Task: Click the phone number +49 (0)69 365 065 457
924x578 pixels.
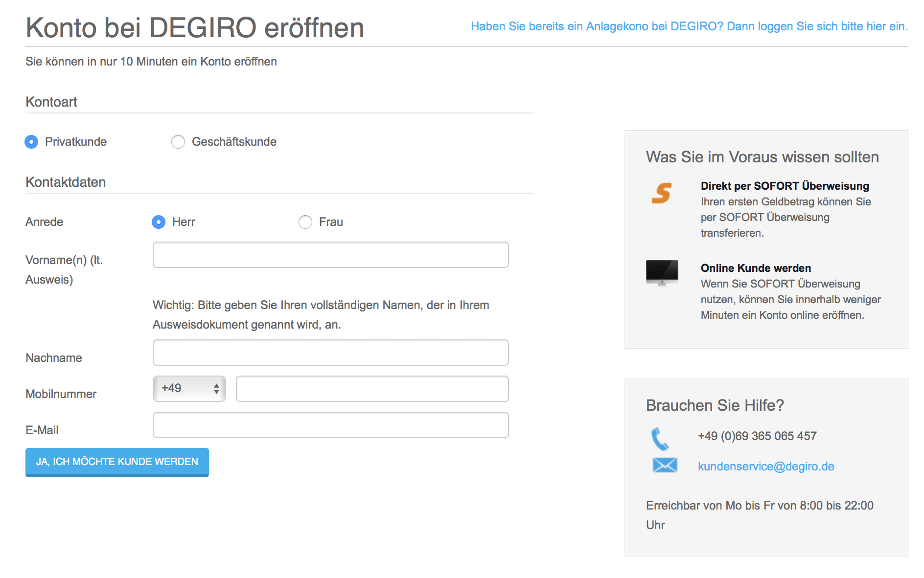Action: coord(757,436)
